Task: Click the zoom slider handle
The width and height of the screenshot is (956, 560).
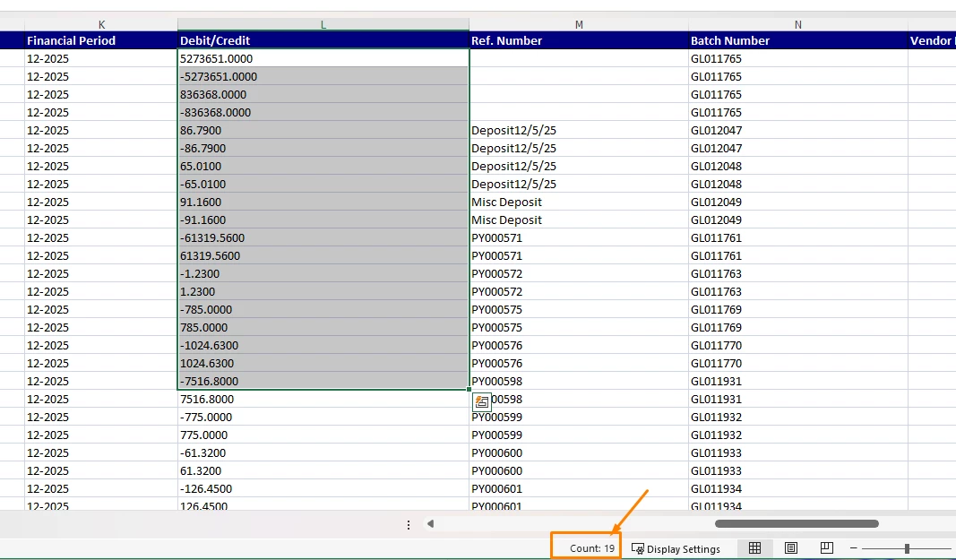Action: [x=908, y=549]
